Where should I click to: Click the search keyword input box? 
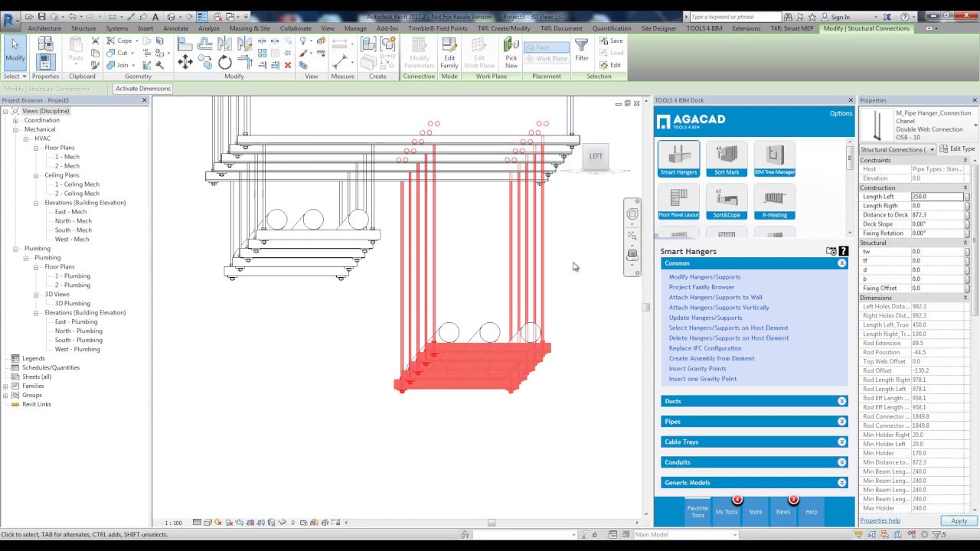(735, 17)
